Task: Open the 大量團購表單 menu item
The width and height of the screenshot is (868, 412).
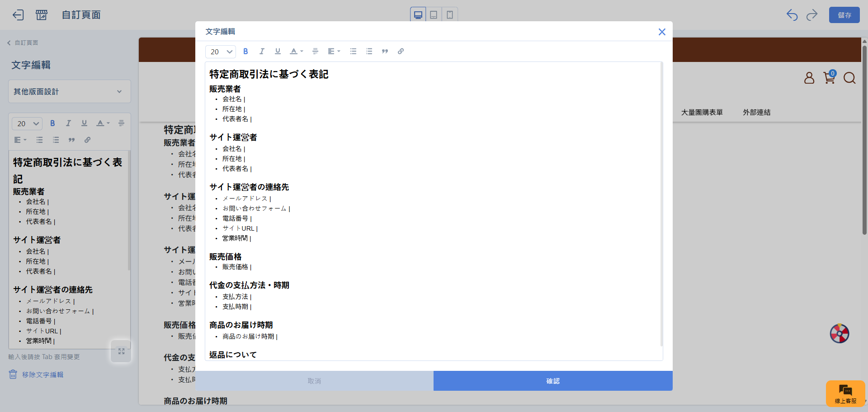Action: click(702, 112)
